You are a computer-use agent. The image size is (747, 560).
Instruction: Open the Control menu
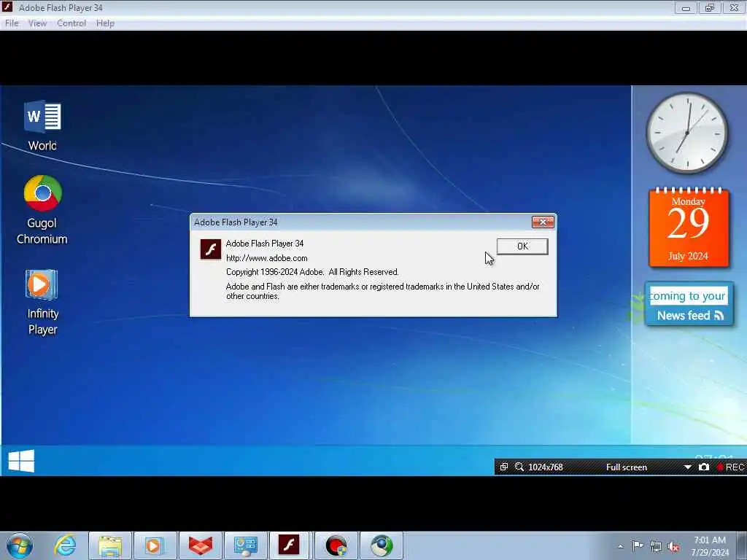tap(71, 23)
